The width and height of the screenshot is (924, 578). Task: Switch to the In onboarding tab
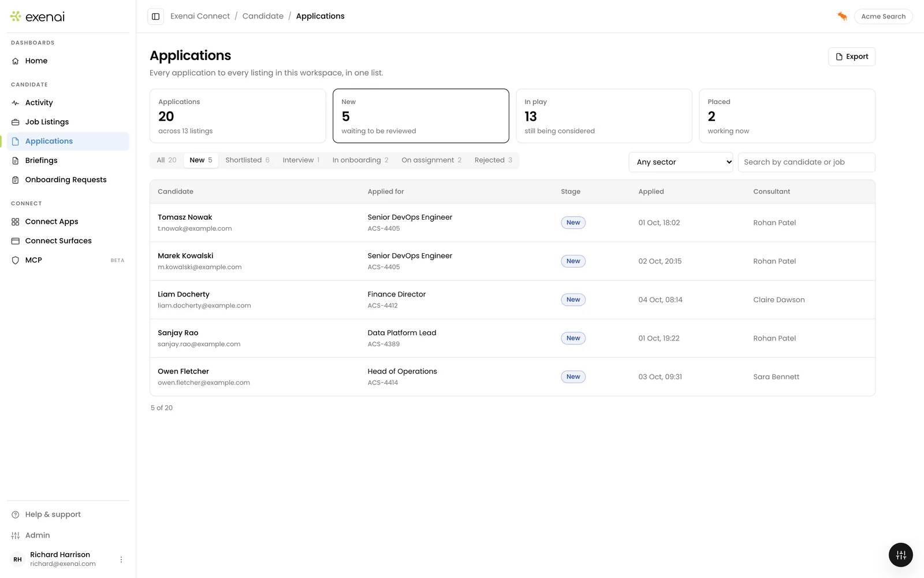360,160
